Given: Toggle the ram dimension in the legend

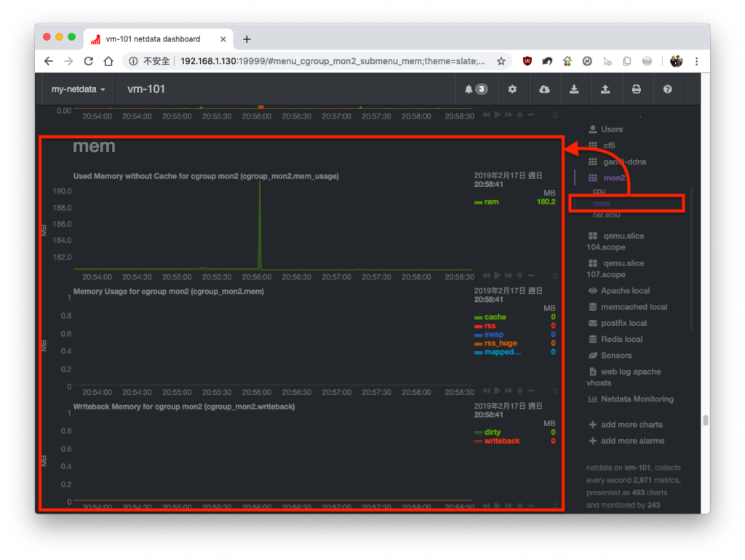Looking at the screenshot, I should 491,202.
